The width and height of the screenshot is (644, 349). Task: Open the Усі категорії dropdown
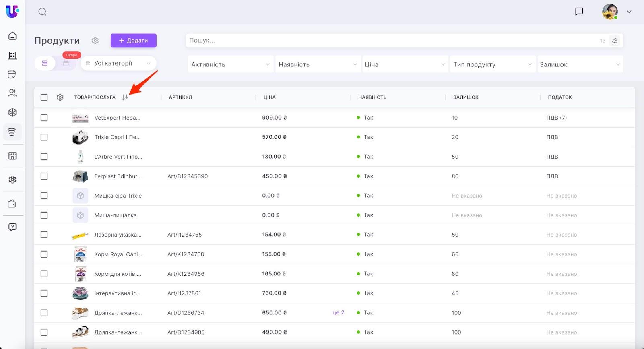coord(118,63)
